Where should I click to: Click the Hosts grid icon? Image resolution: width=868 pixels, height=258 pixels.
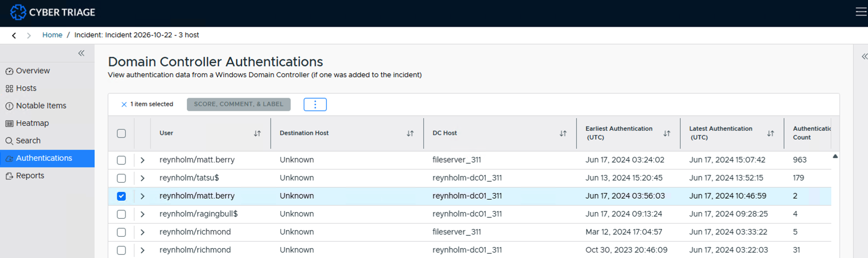coord(9,89)
